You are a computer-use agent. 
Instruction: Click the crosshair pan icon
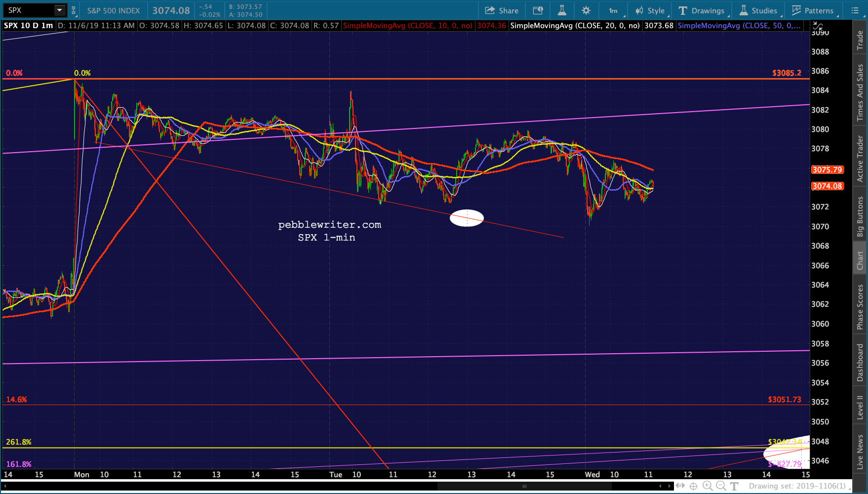pos(693,486)
